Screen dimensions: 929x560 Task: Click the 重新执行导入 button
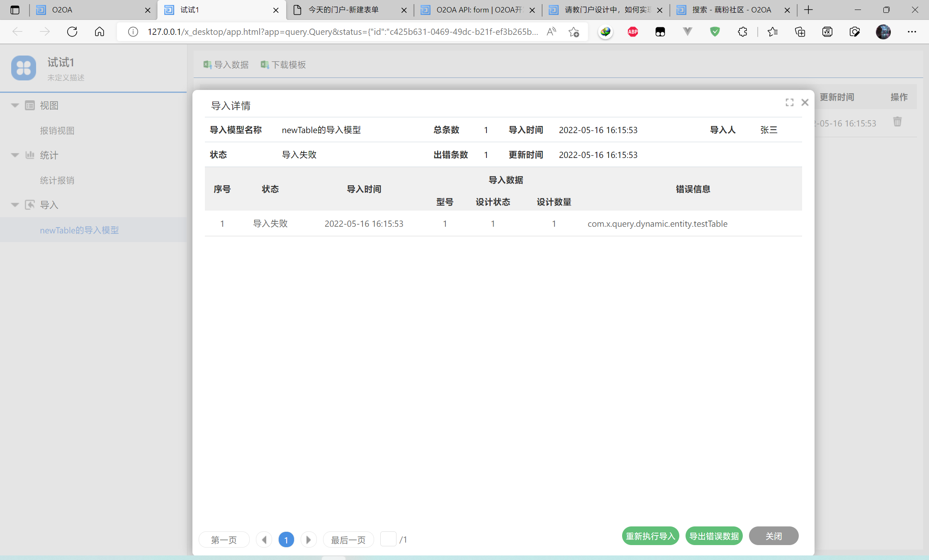click(x=650, y=536)
